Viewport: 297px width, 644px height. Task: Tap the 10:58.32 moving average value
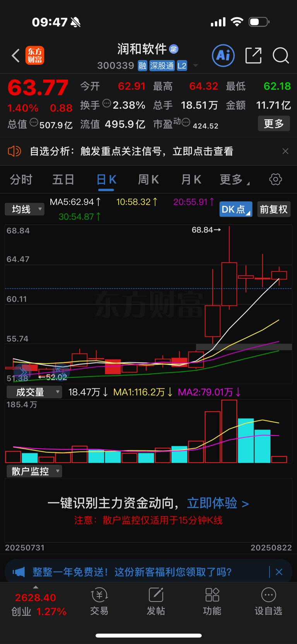(137, 202)
